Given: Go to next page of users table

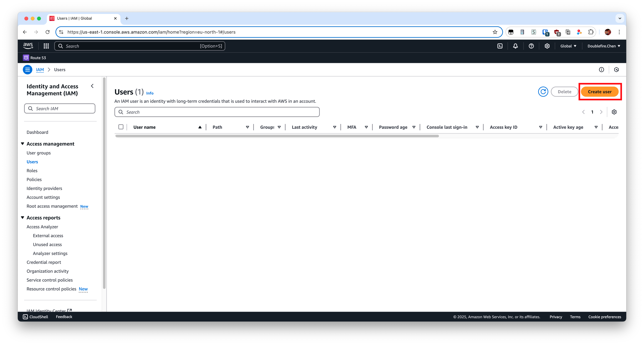Looking at the screenshot, I should click(601, 112).
